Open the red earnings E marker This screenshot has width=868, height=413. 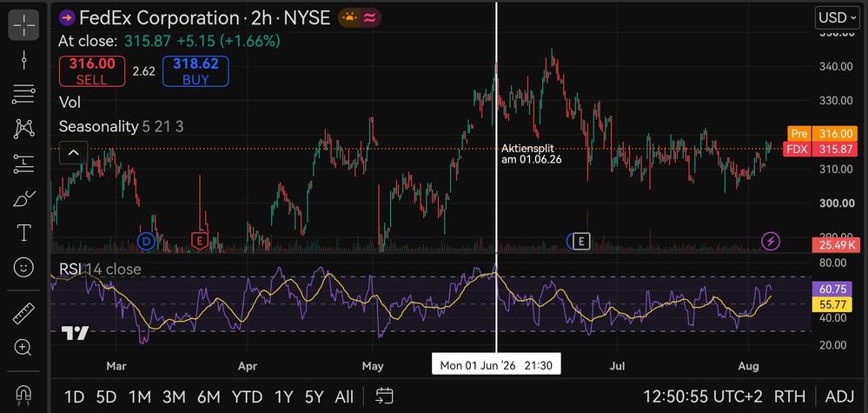[199, 240]
